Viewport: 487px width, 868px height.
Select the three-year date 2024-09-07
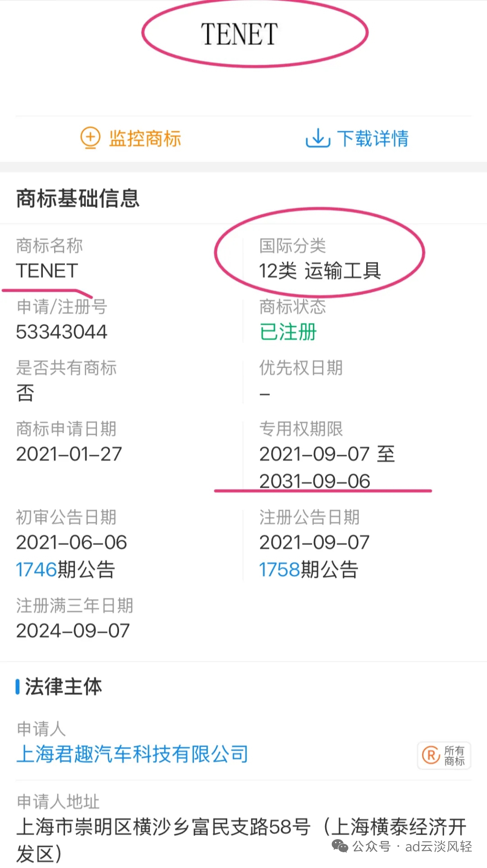(x=73, y=631)
